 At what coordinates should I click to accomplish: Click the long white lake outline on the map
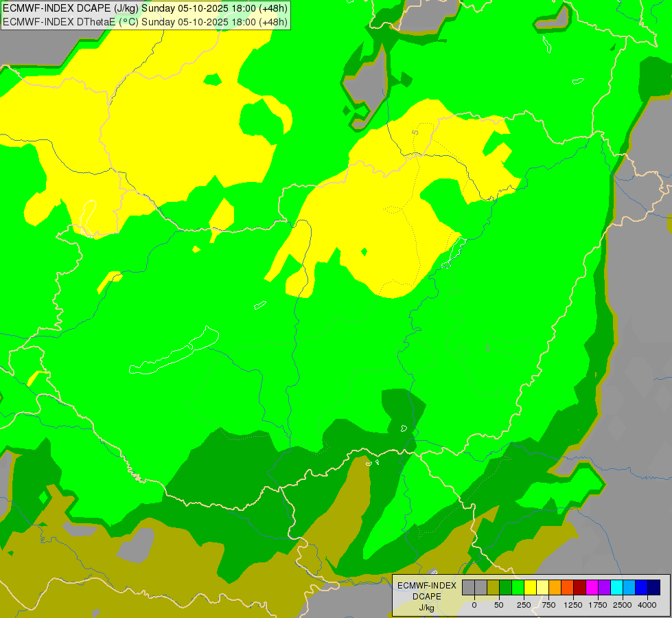pos(174,352)
